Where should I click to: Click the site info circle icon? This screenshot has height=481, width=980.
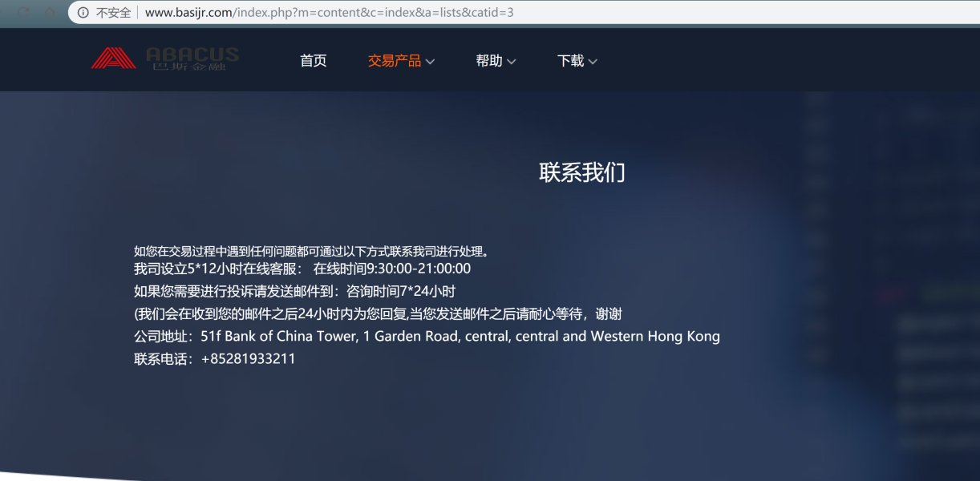pyautogui.click(x=83, y=12)
